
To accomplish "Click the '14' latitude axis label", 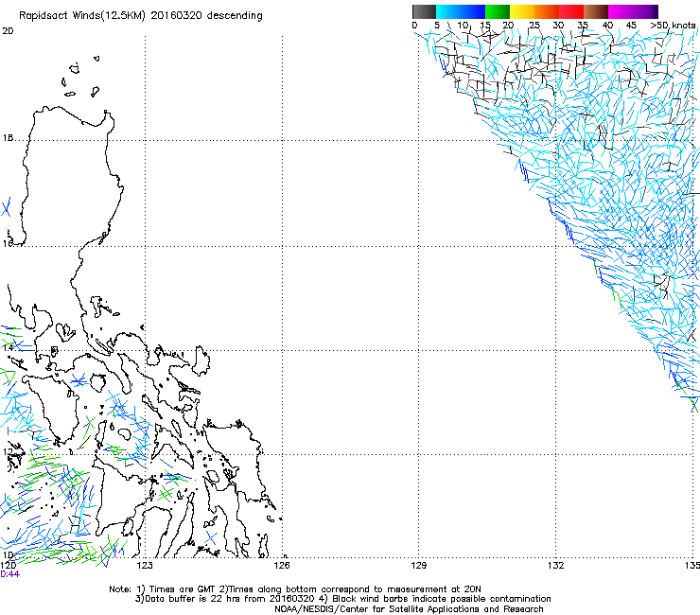I will coord(8,347).
